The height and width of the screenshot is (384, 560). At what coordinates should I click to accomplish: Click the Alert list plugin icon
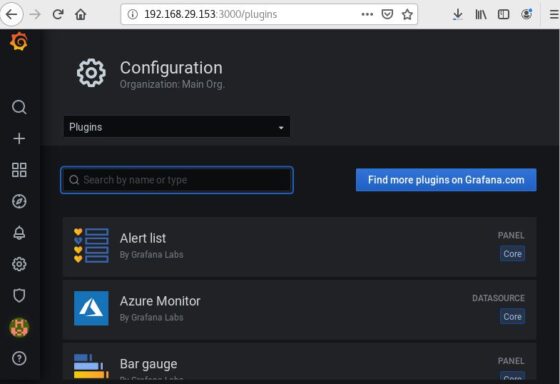point(91,245)
